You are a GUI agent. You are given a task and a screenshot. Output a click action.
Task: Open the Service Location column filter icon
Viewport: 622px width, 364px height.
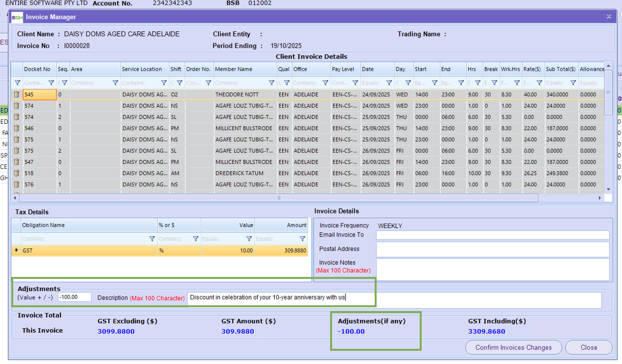pos(164,83)
